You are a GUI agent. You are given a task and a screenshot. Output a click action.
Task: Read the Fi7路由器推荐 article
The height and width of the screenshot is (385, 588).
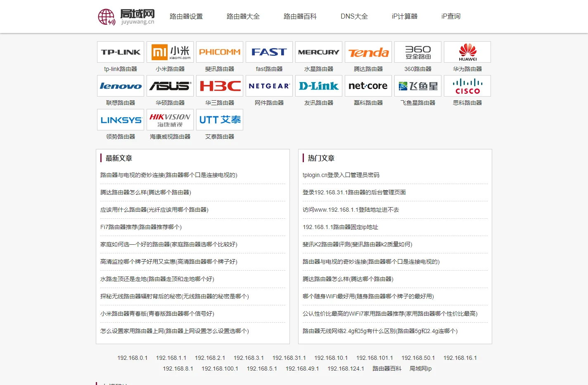[x=141, y=227]
